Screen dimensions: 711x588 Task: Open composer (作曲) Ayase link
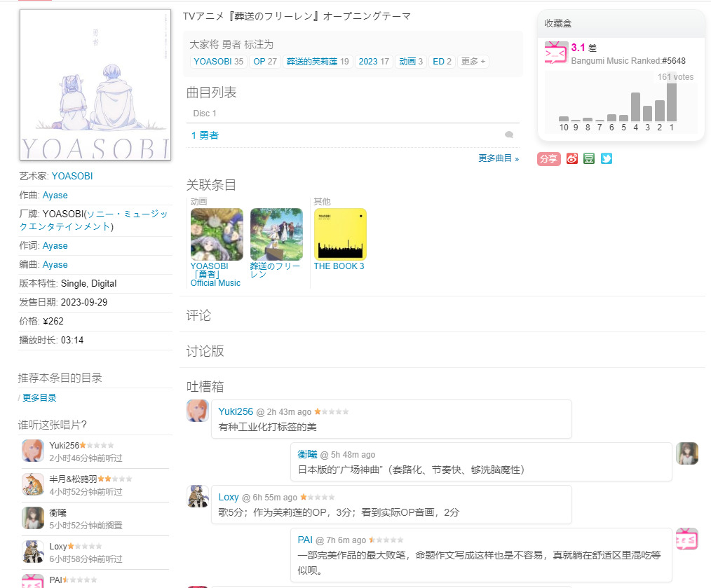click(x=55, y=195)
